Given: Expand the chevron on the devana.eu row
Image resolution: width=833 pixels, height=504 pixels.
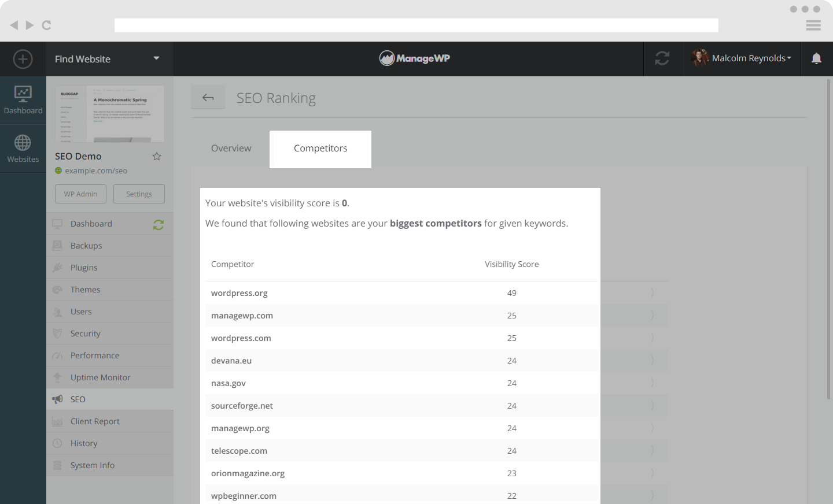Looking at the screenshot, I should [x=653, y=361].
